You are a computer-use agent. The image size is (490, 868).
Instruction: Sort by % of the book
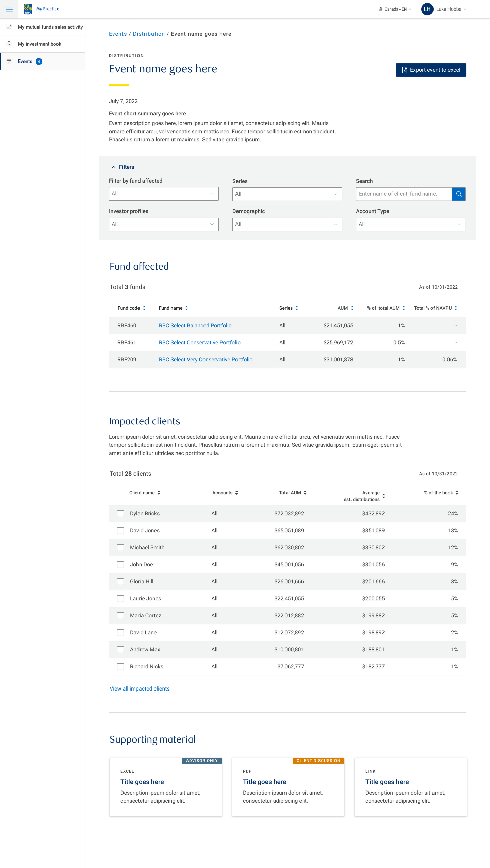[x=457, y=493]
